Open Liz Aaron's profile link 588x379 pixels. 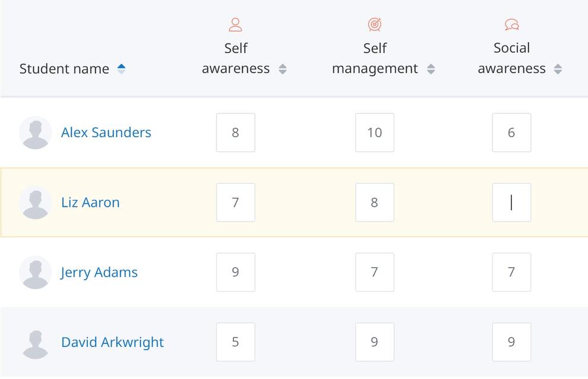[90, 203]
